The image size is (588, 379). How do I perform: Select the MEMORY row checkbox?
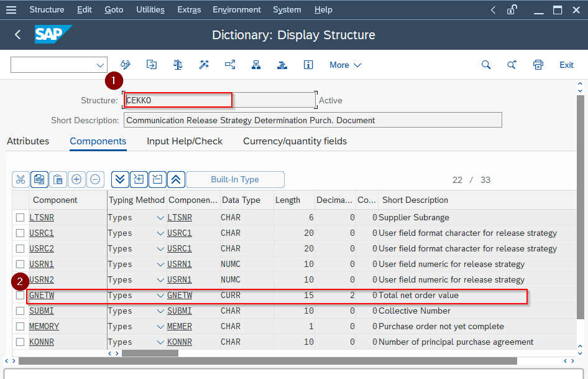21,327
